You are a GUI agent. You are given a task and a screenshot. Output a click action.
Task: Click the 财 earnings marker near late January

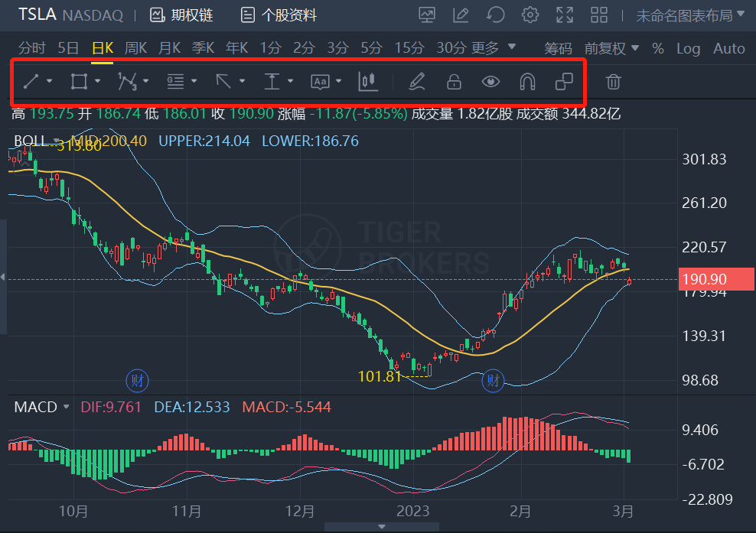pos(493,381)
